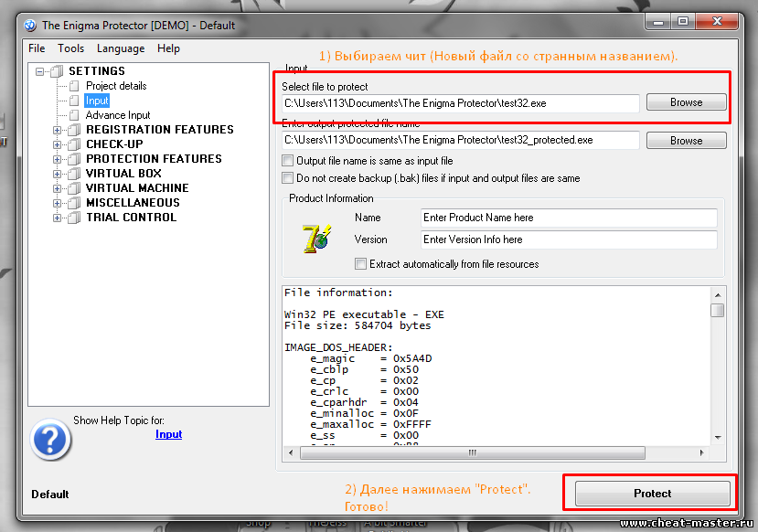Click the Protect button

pos(653,494)
